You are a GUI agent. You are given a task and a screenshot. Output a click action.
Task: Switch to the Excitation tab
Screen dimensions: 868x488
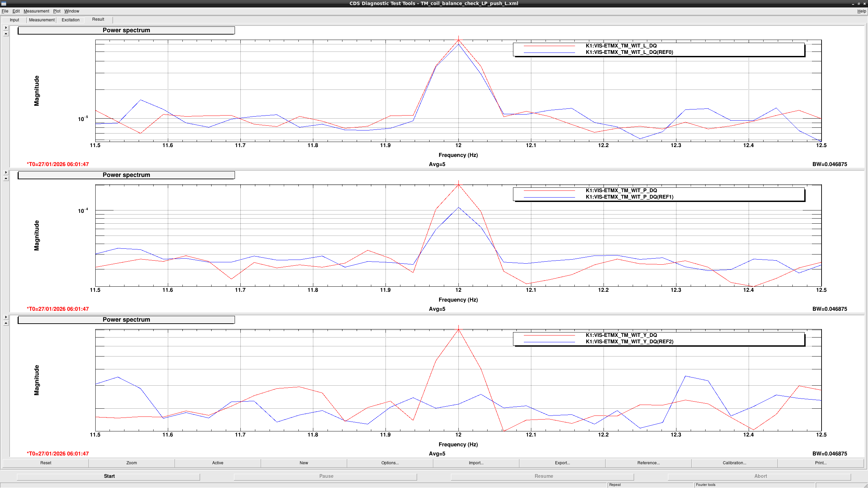point(71,20)
